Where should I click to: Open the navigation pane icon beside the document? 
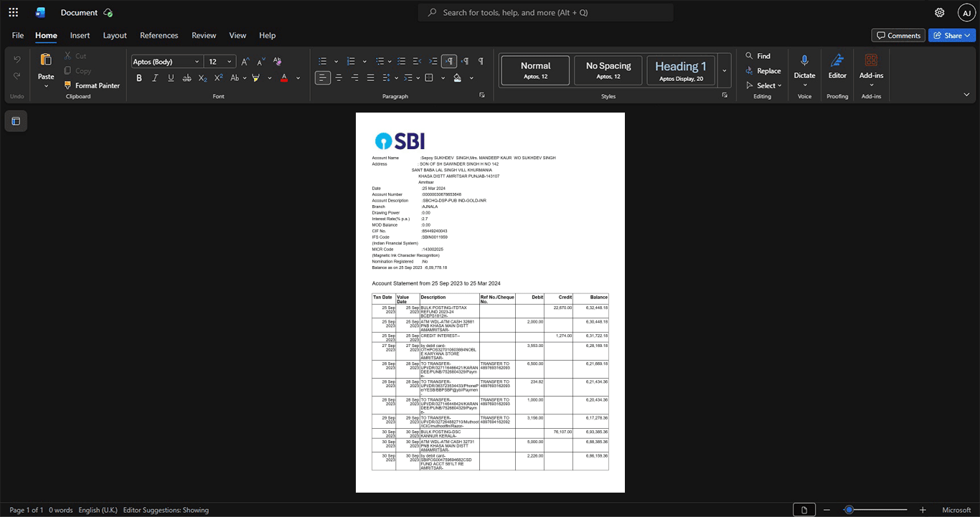pos(16,121)
